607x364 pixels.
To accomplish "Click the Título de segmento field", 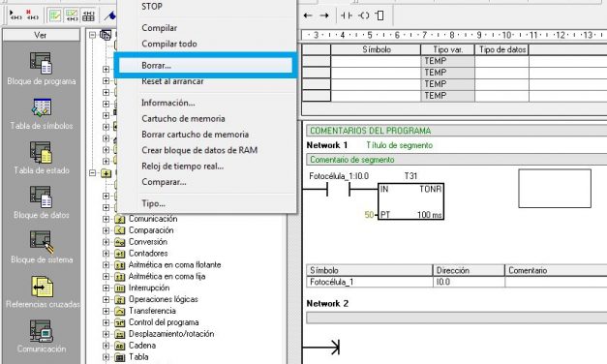I will click(x=399, y=145).
